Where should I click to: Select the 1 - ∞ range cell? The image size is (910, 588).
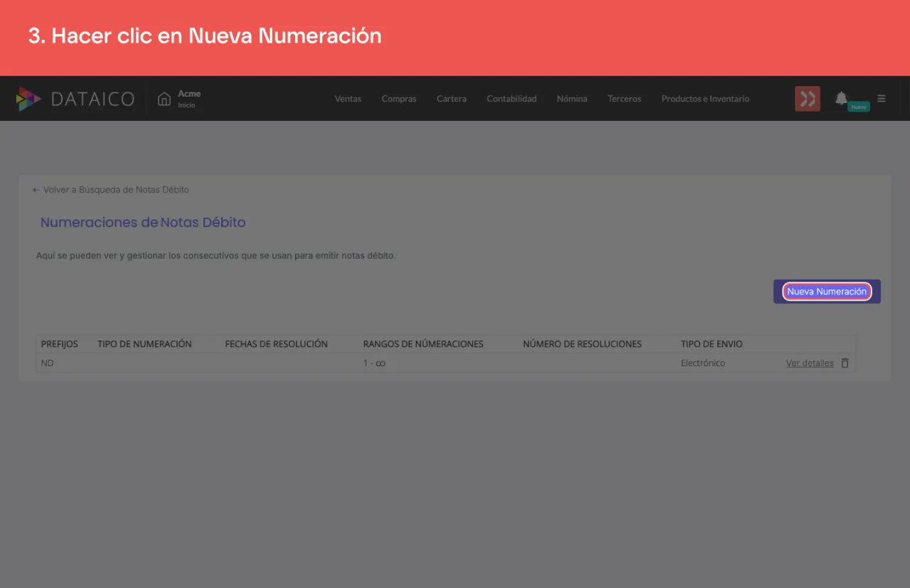pos(375,363)
